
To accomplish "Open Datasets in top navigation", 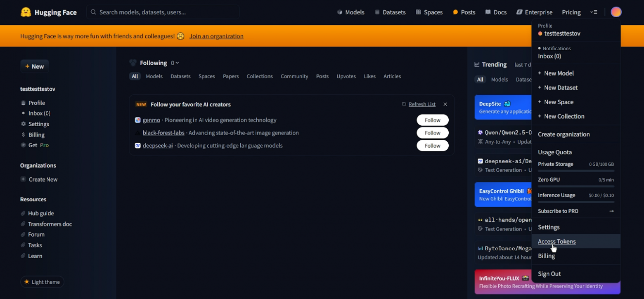I will (390, 12).
